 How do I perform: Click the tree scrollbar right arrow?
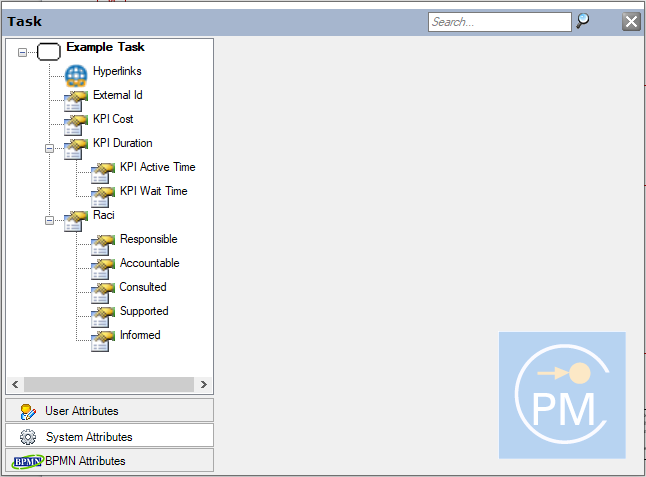[x=204, y=384]
